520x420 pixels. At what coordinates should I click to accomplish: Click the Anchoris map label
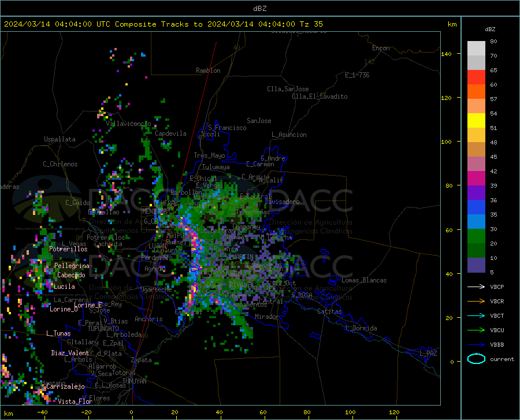(148, 319)
